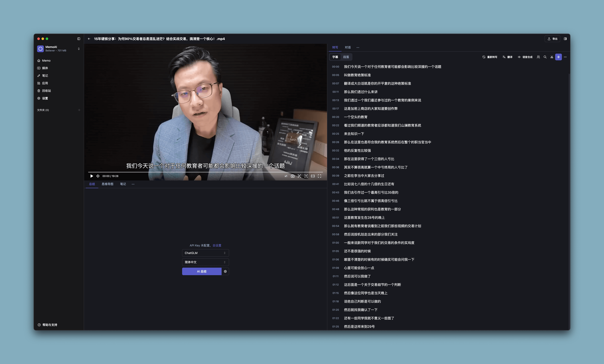This screenshot has height=364, width=604.
Task: Switch transcript view to 段落 mode
Action: pos(346,57)
